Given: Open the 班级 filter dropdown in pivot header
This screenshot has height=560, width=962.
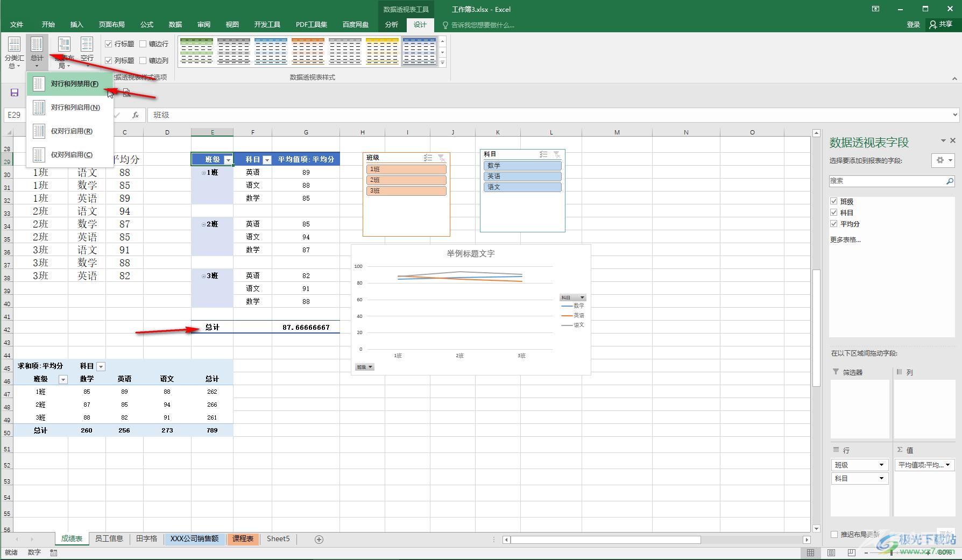Looking at the screenshot, I should (228, 160).
